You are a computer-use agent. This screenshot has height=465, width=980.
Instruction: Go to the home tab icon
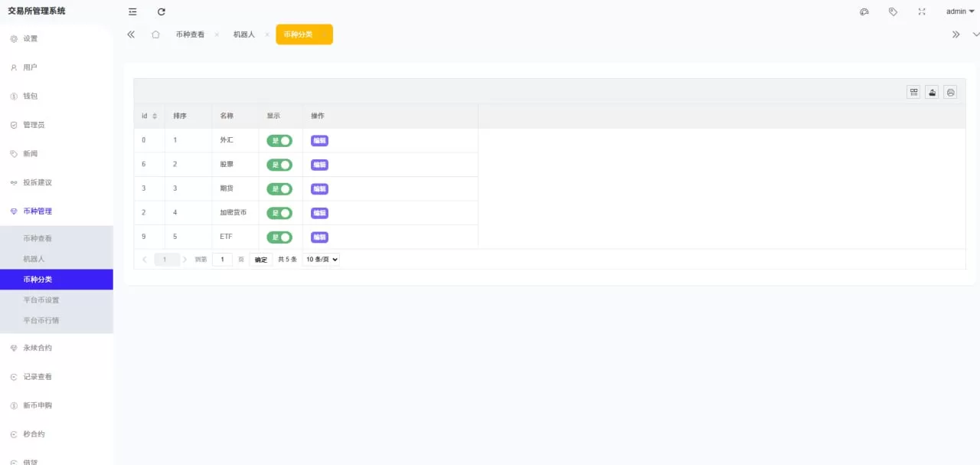pyautogui.click(x=155, y=34)
